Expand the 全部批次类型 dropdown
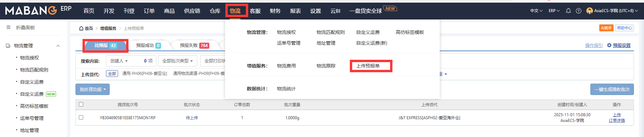Screen dimensions: 644x137 (177, 61)
